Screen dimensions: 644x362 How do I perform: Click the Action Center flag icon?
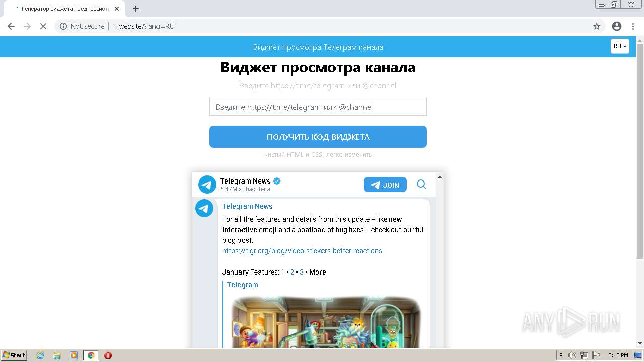(x=596, y=355)
